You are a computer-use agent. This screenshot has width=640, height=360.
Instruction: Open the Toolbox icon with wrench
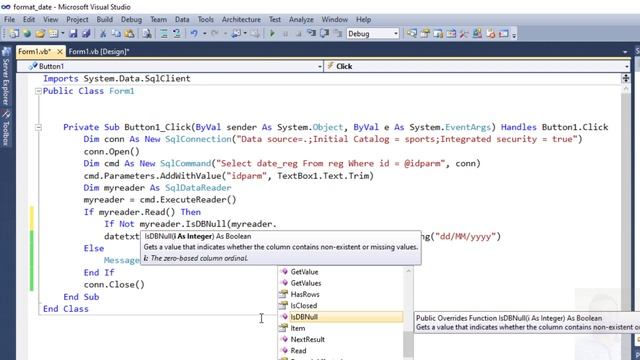pyautogui.click(x=464, y=33)
